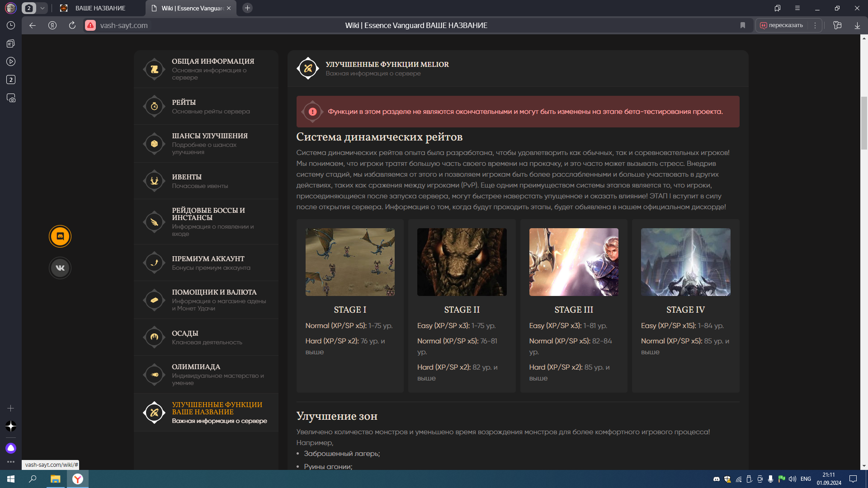Open the ОБЩАЯ ИНФОРМАЦИЯ wiki section

click(x=206, y=69)
